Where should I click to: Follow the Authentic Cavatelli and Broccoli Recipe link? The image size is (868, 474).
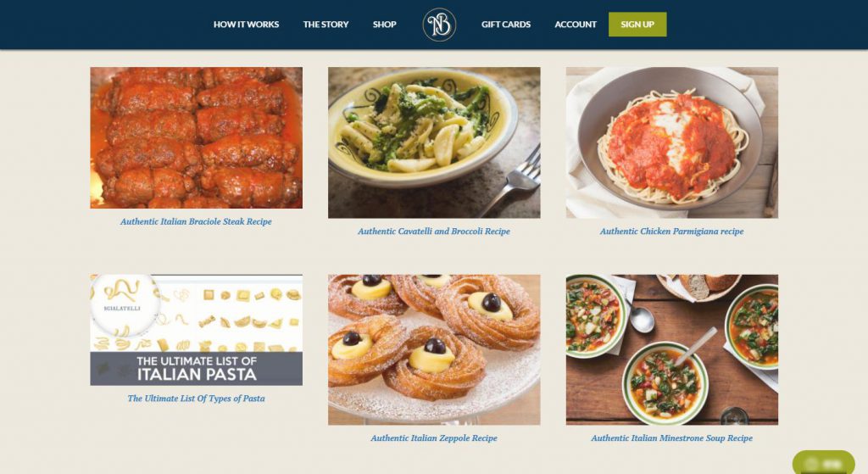[434, 231]
